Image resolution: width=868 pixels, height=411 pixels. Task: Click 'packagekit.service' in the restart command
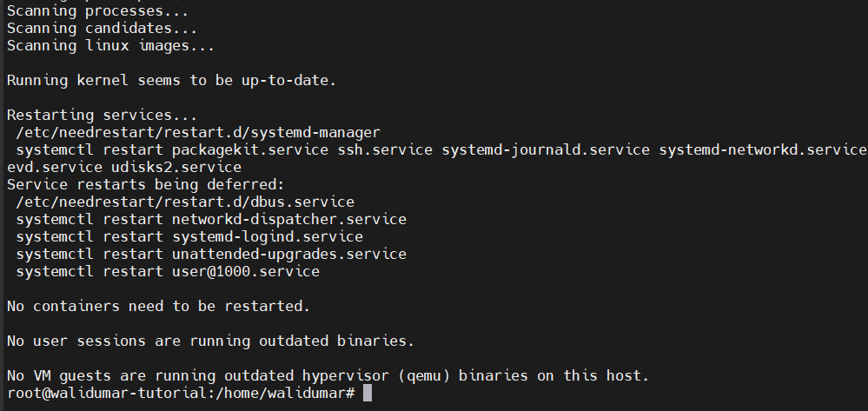(x=249, y=150)
